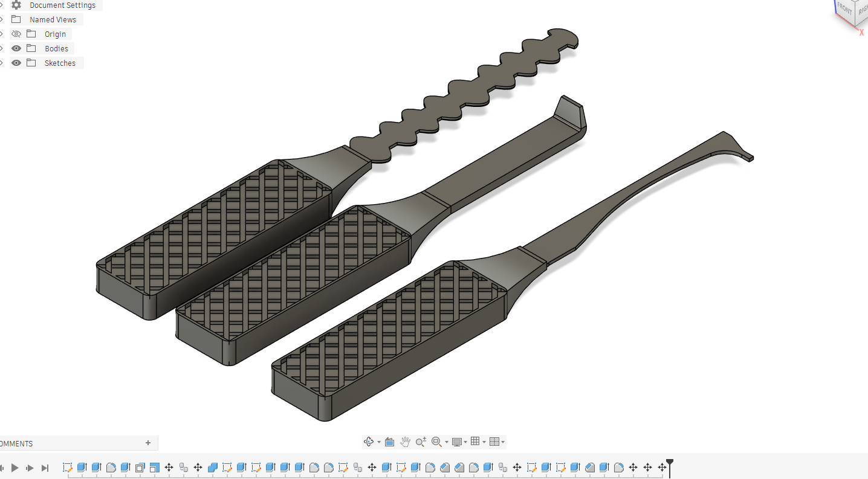Click the Grid and Snaps icon
Viewport: 868px width, 479px height.
coord(475,442)
